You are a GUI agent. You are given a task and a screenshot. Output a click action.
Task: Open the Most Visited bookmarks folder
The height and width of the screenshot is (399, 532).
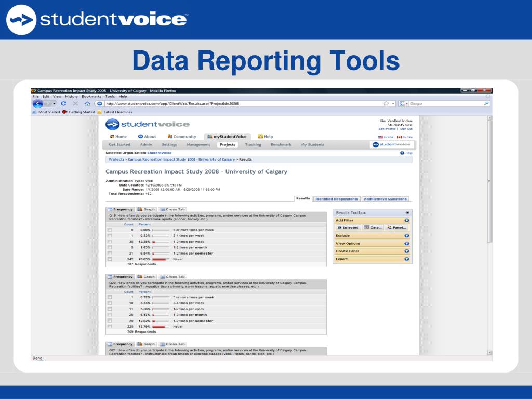[x=46, y=112]
